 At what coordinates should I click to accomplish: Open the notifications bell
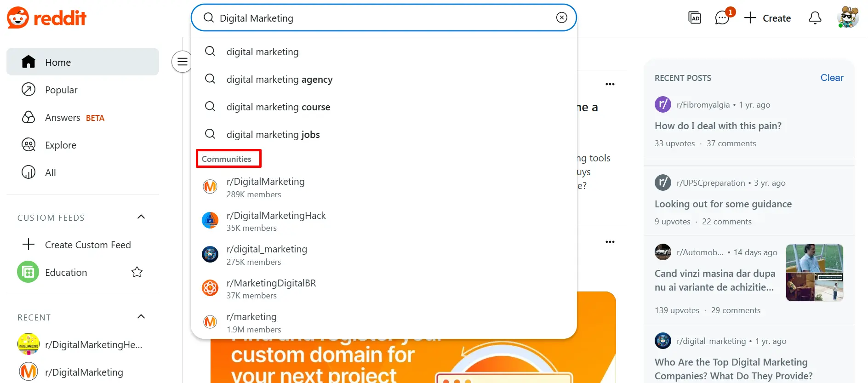point(815,18)
